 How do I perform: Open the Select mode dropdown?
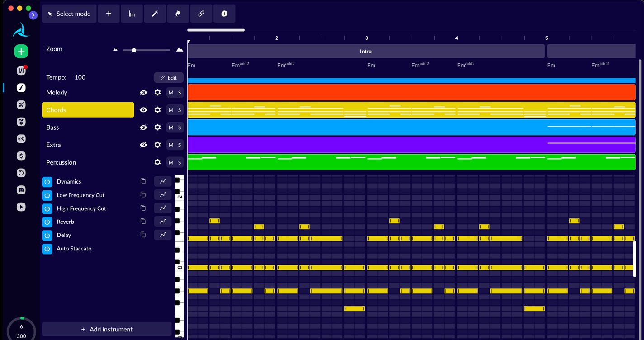point(69,14)
